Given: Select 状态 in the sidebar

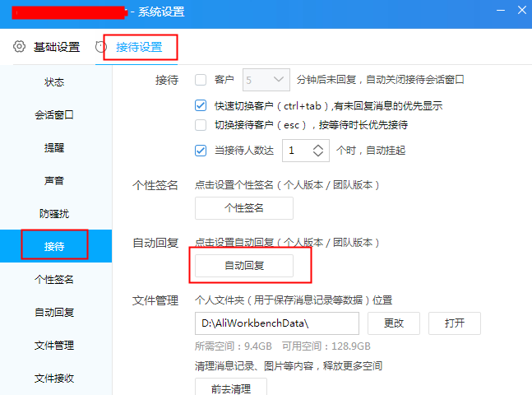Looking at the screenshot, I should coord(54,81).
